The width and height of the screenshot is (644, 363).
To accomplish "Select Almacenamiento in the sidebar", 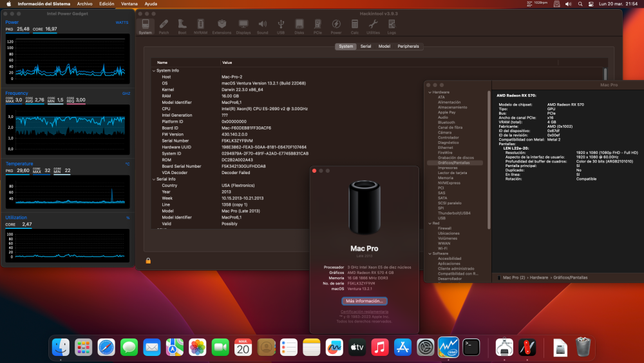I will pos(453,107).
